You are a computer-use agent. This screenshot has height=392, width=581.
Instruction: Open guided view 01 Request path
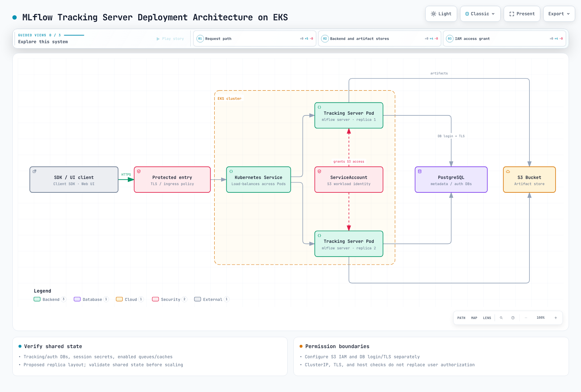click(x=255, y=38)
